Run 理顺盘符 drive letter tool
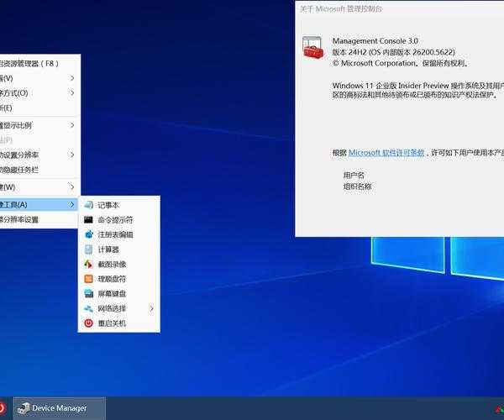This screenshot has width=504, height=420. [x=119, y=279]
